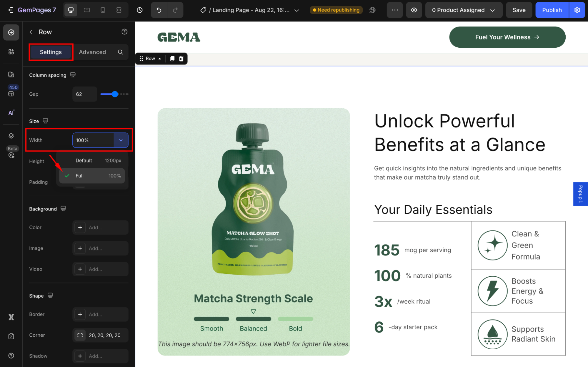Adjust the column Gap slider handle

pos(115,94)
